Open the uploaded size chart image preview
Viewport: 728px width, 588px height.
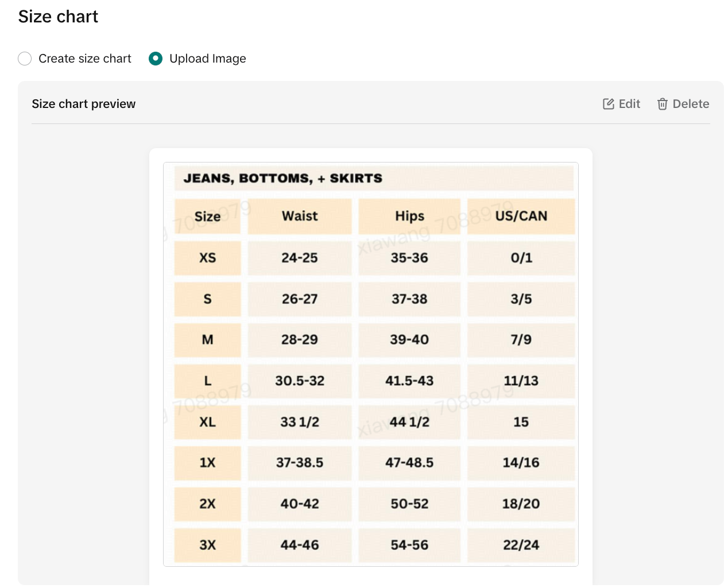[x=370, y=364]
